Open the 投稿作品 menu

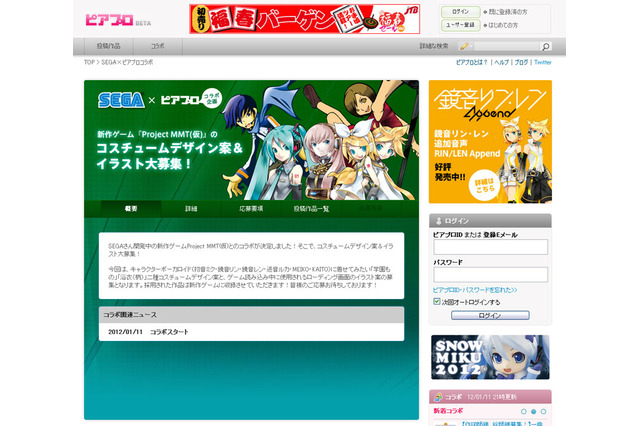pyautogui.click(x=108, y=46)
